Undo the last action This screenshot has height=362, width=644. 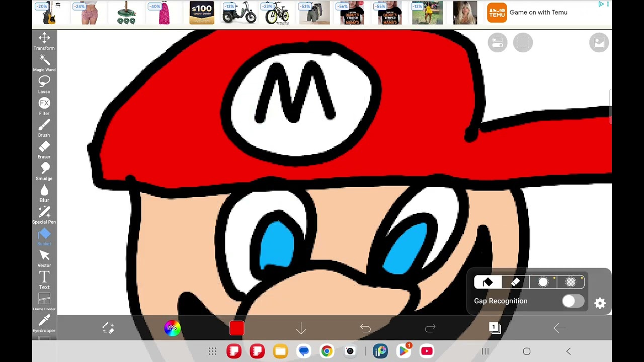point(365,328)
